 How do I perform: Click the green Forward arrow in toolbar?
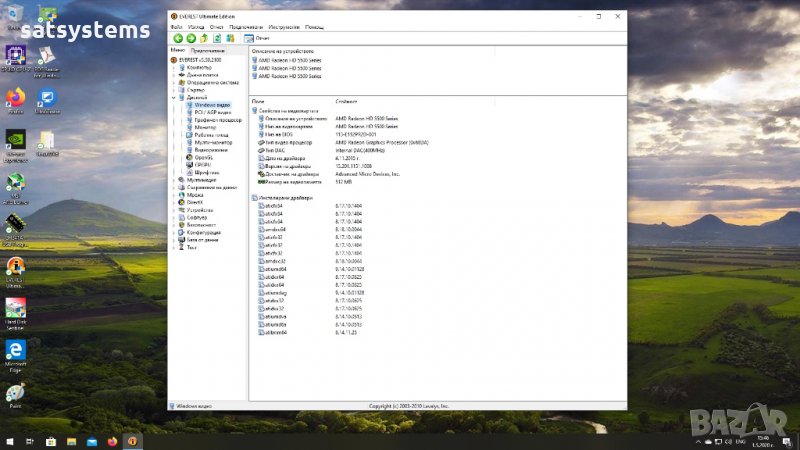pyautogui.click(x=191, y=38)
